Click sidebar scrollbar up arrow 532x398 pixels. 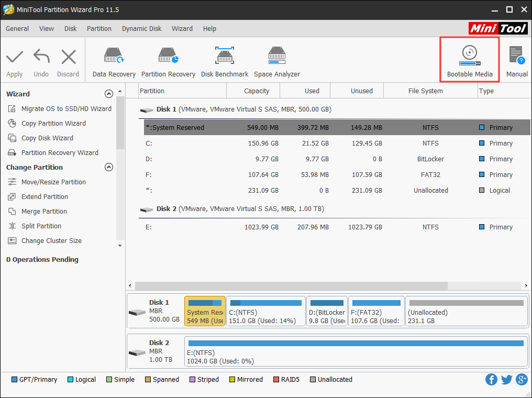click(120, 91)
